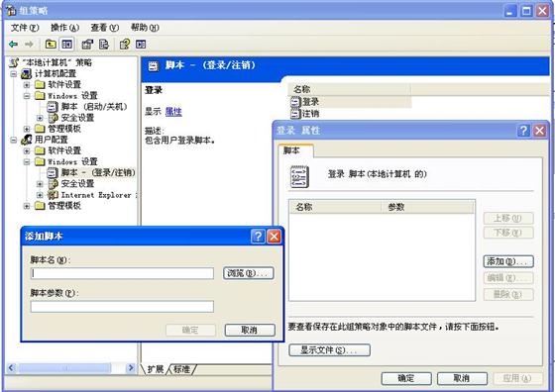Expand 管理模板 under 计算机配置
The height and width of the screenshot is (392, 555).
tap(27, 129)
